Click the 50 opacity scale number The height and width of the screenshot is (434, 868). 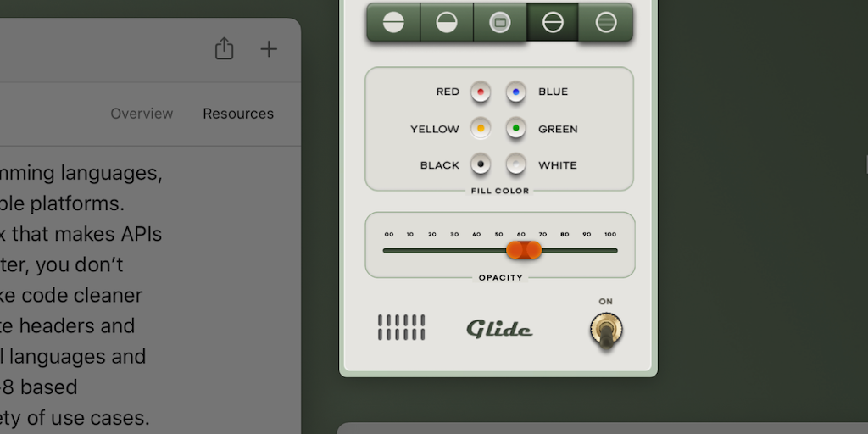[x=498, y=235]
